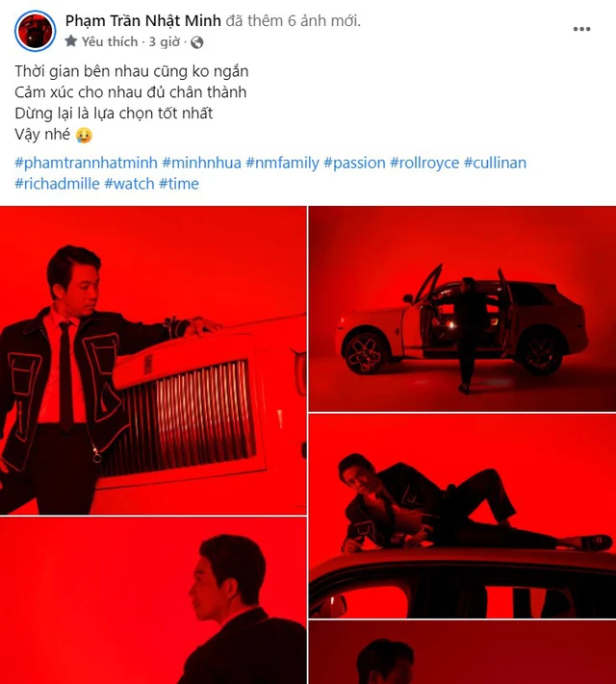This screenshot has width=616, height=684.
Task: Click the Yêu thích star icon
Action: point(70,41)
